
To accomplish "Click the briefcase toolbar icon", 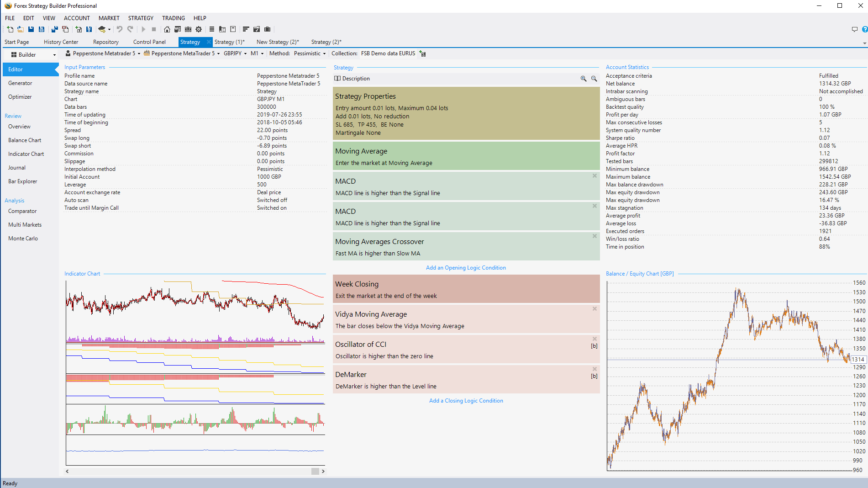I will (x=268, y=29).
